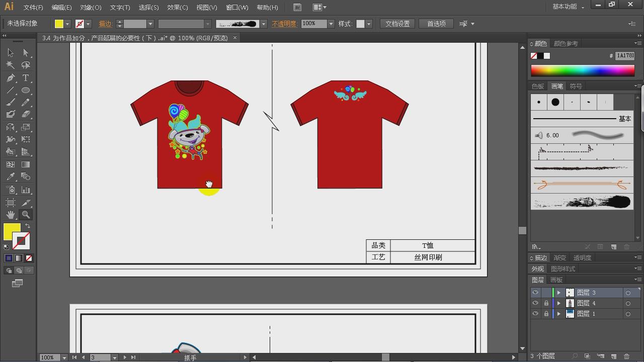The width and height of the screenshot is (644, 362).
Task: Select the Eraser tool
Action: point(26,115)
